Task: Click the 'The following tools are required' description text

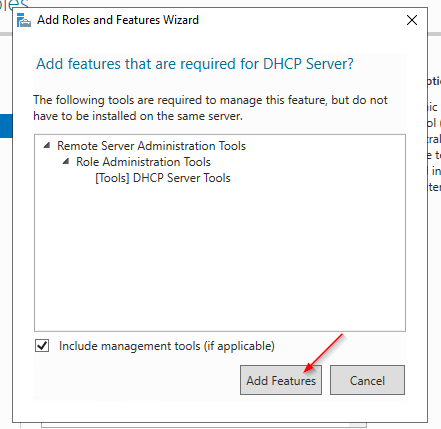Action: (x=210, y=108)
